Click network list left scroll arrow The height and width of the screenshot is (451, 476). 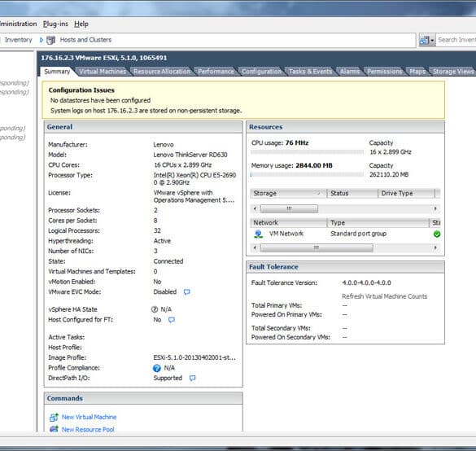[x=255, y=248]
